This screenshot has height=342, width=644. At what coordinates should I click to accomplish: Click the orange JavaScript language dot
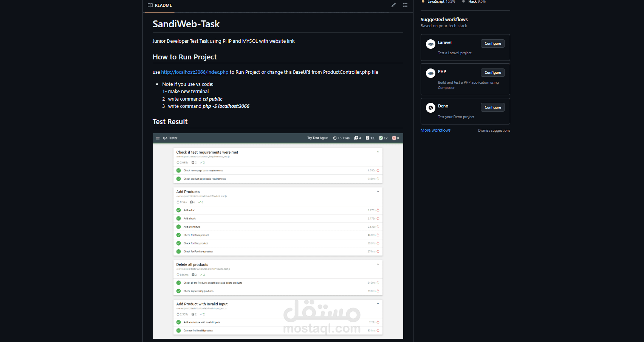(423, 2)
